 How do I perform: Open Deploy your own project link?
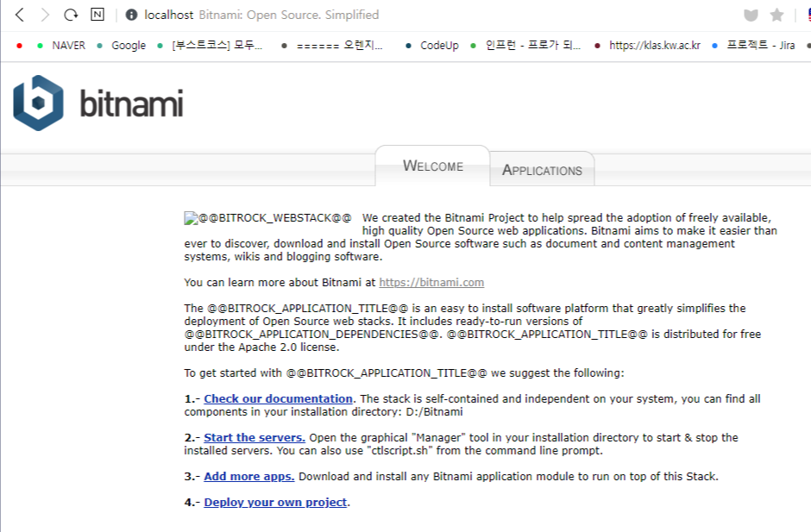275,502
